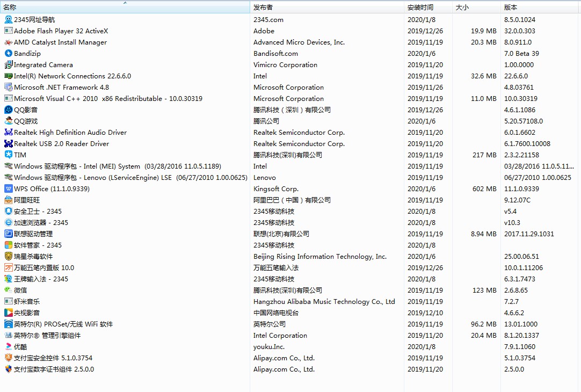The width and height of the screenshot is (581, 392).
Task: Click publisher 中国网络电视台
Action: click(x=276, y=313)
